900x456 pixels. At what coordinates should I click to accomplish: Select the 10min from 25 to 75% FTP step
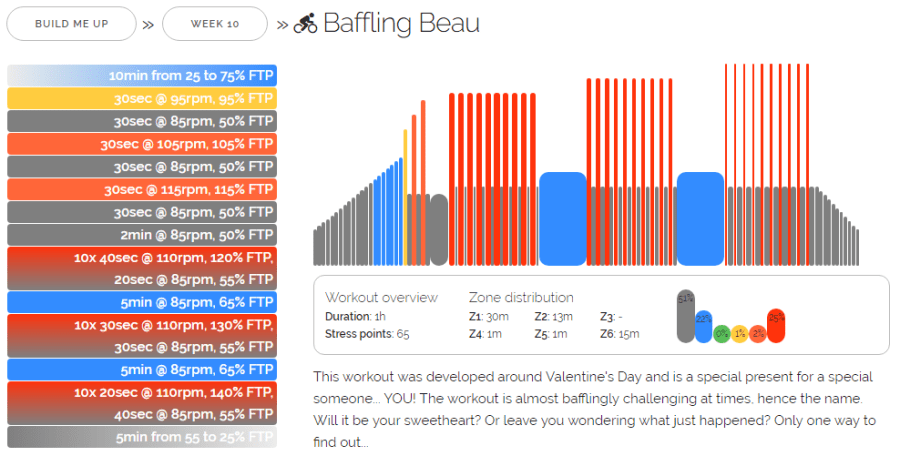point(142,75)
